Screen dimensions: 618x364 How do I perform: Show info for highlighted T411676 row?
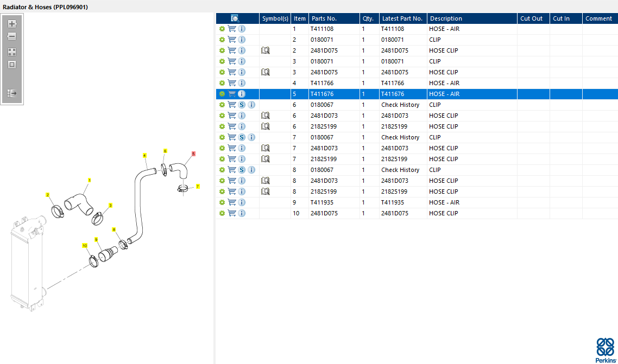coord(242,94)
